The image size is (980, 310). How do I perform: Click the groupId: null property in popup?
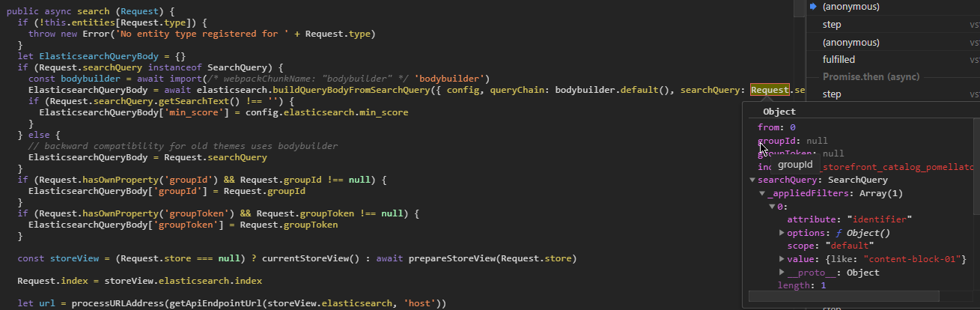click(792, 141)
